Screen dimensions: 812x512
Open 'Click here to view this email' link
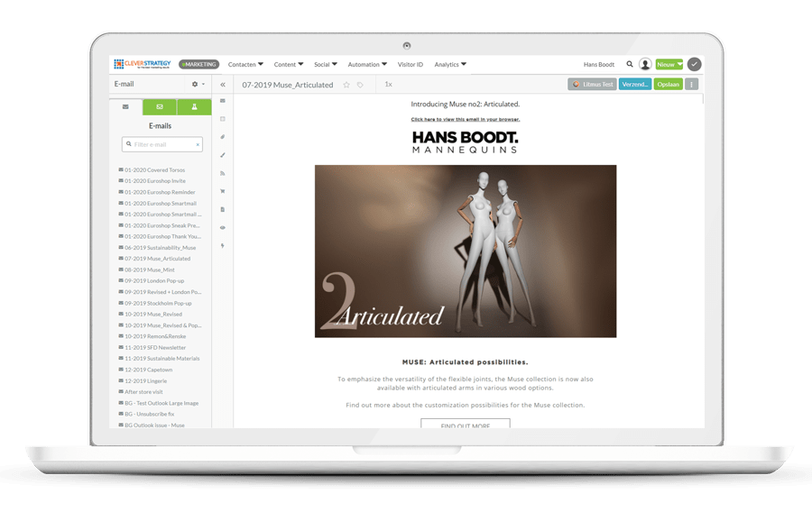point(465,120)
